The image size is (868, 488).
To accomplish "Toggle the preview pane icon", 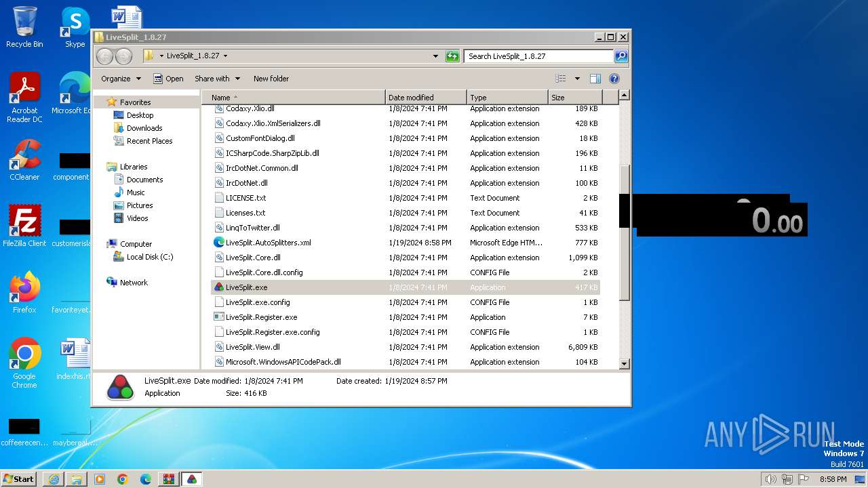I will point(595,79).
